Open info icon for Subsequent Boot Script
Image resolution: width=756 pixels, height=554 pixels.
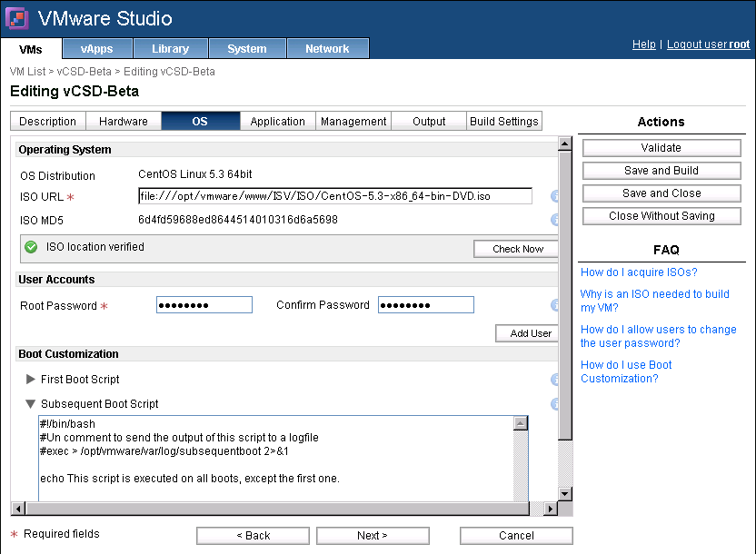[x=554, y=404]
